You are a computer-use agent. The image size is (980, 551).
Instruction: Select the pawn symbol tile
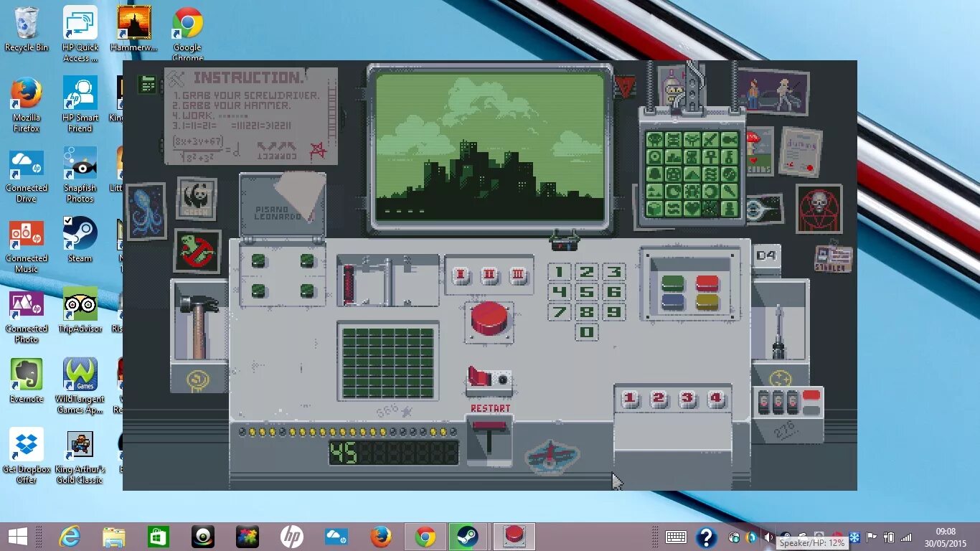pos(730,209)
